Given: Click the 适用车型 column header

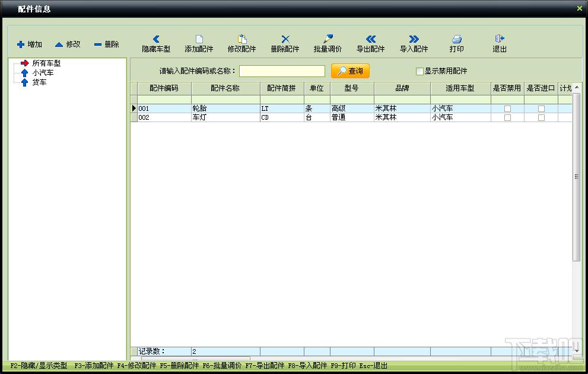Looking at the screenshot, I should click(460, 88).
